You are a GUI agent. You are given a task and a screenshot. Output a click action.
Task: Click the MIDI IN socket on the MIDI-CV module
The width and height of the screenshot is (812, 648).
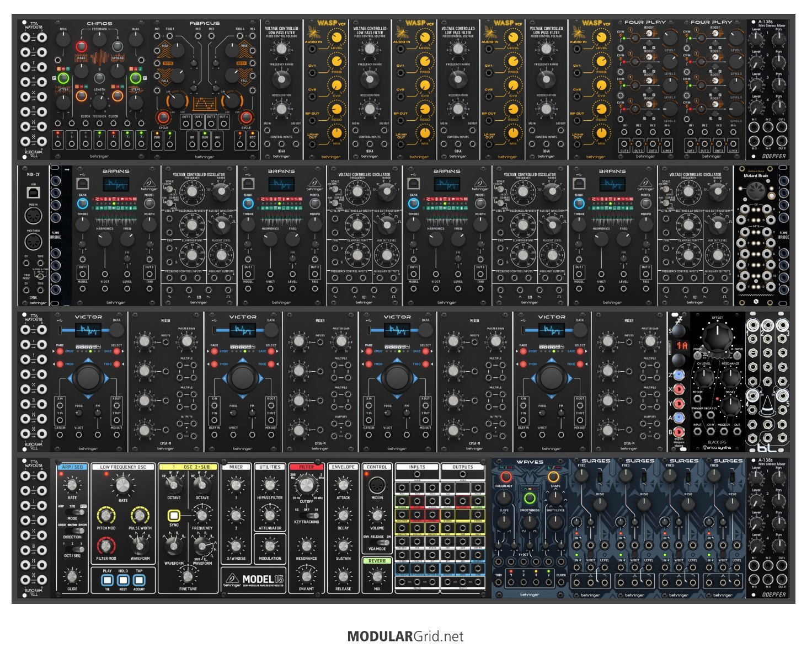point(33,216)
